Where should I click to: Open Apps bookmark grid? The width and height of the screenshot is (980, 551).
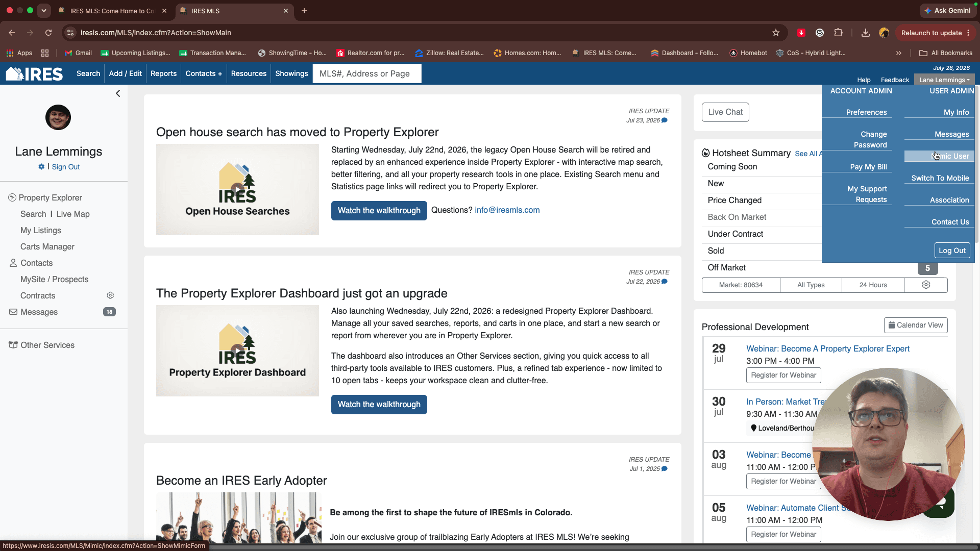(19, 53)
